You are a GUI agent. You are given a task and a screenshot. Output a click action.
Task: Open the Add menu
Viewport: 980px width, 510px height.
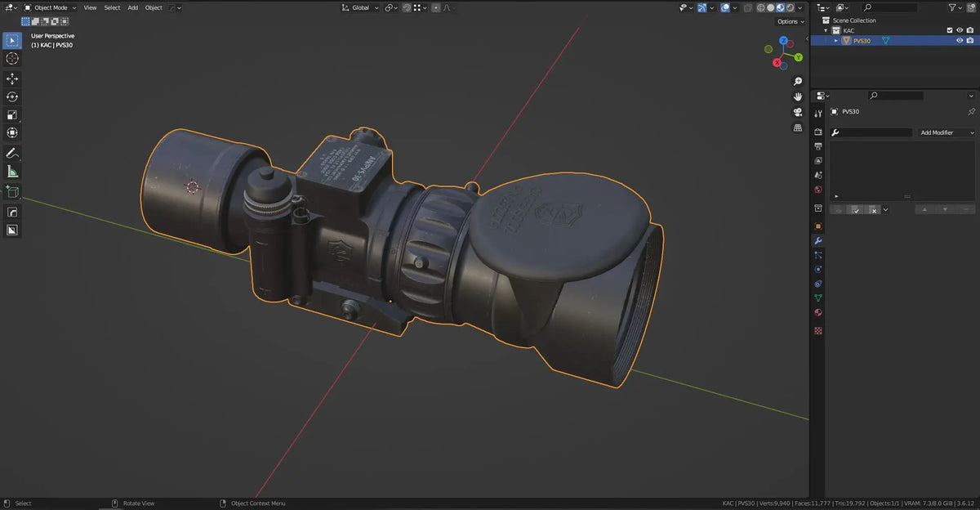pos(132,7)
